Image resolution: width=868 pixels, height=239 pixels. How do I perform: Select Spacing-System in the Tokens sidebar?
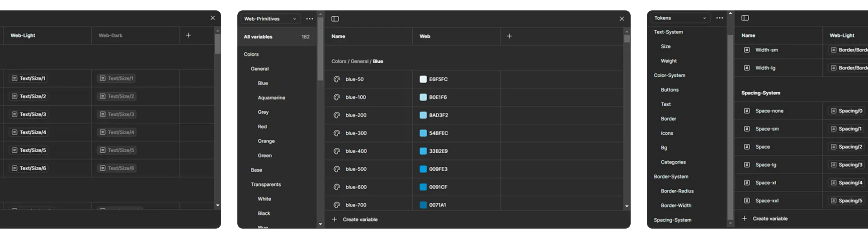(x=672, y=220)
